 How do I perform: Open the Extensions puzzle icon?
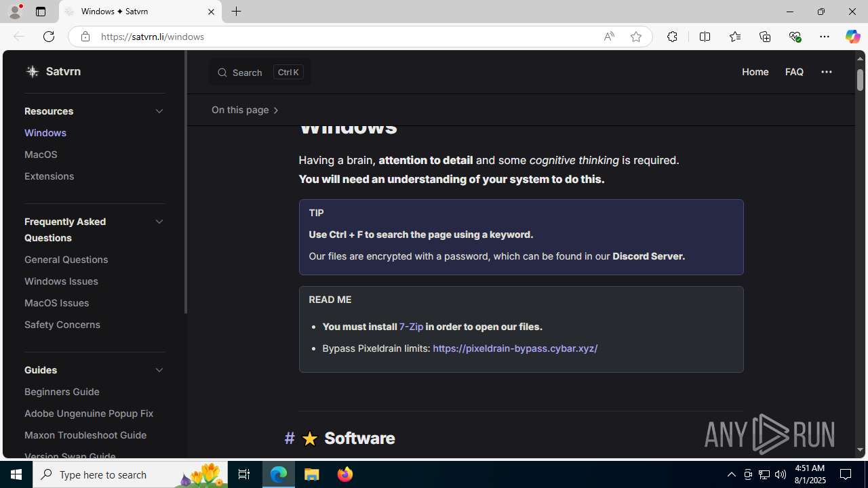coord(672,37)
